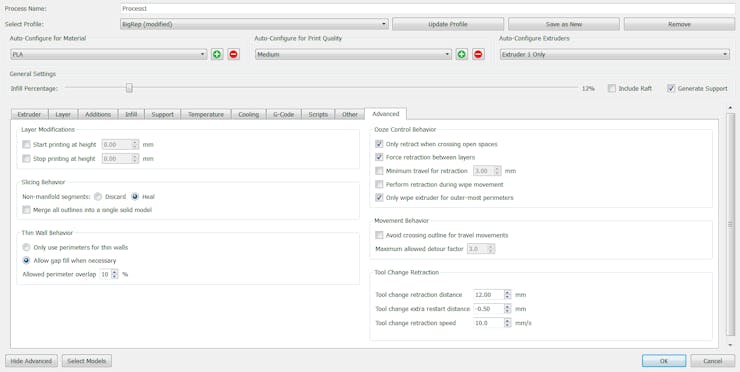The height and width of the screenshot is (372, 740).
Task: Click the vertical scrollbar of the settings panel
Action: [731, 224]
